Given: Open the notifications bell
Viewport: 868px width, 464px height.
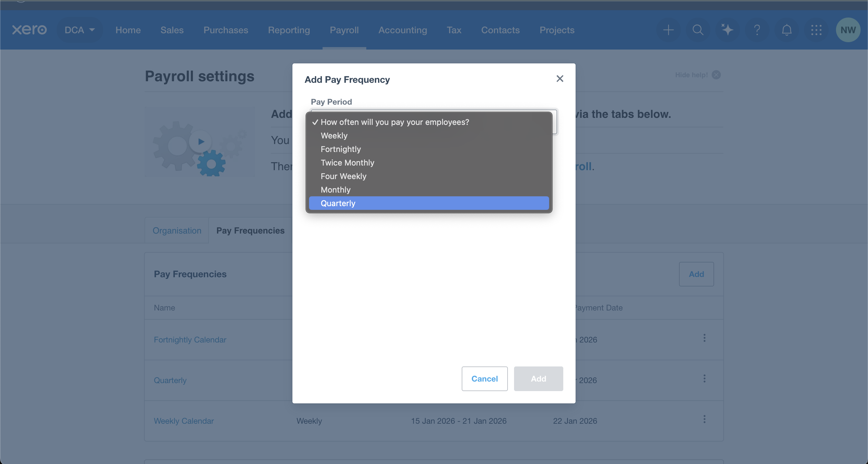Looking at the screenshot, I should click(x=786, y=30).
